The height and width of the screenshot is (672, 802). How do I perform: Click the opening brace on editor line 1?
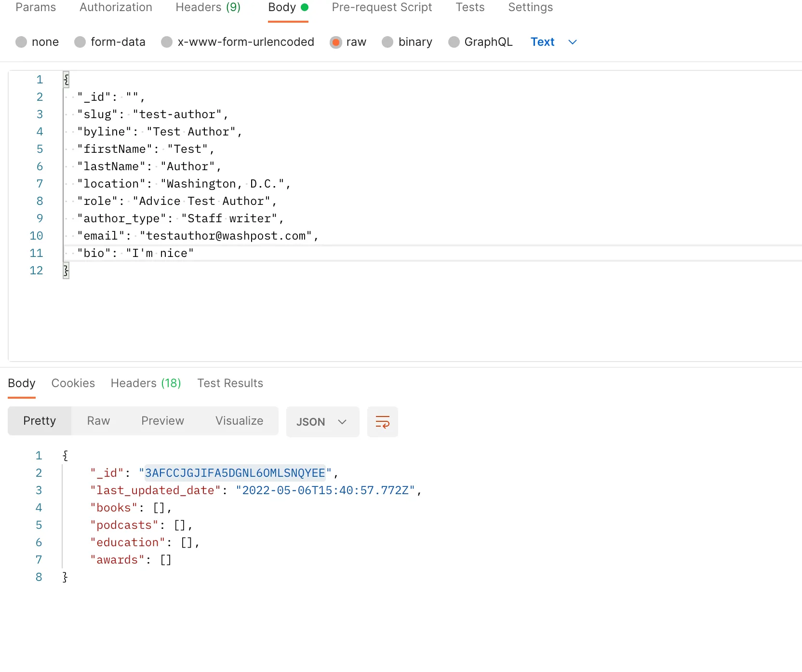pos(66,80)
